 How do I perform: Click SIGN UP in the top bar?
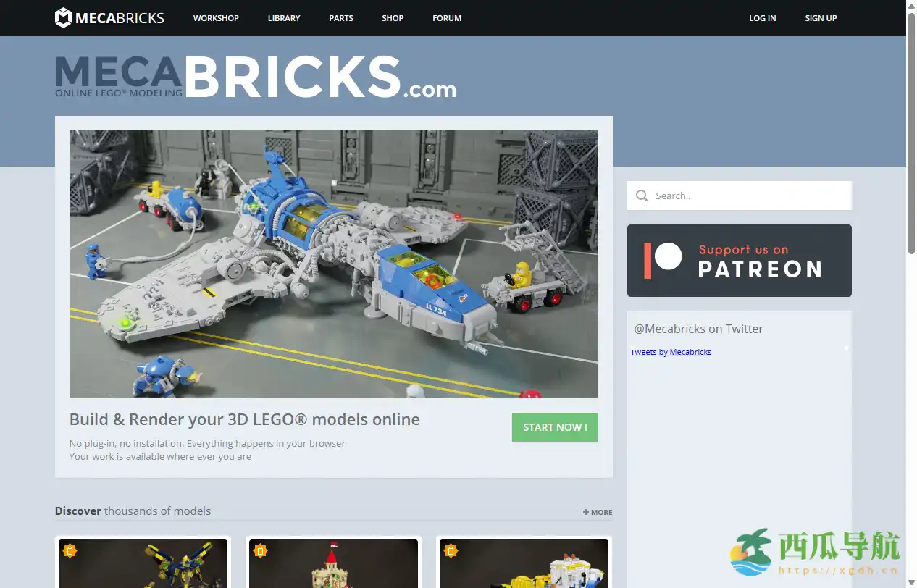[x=821, y=18]
